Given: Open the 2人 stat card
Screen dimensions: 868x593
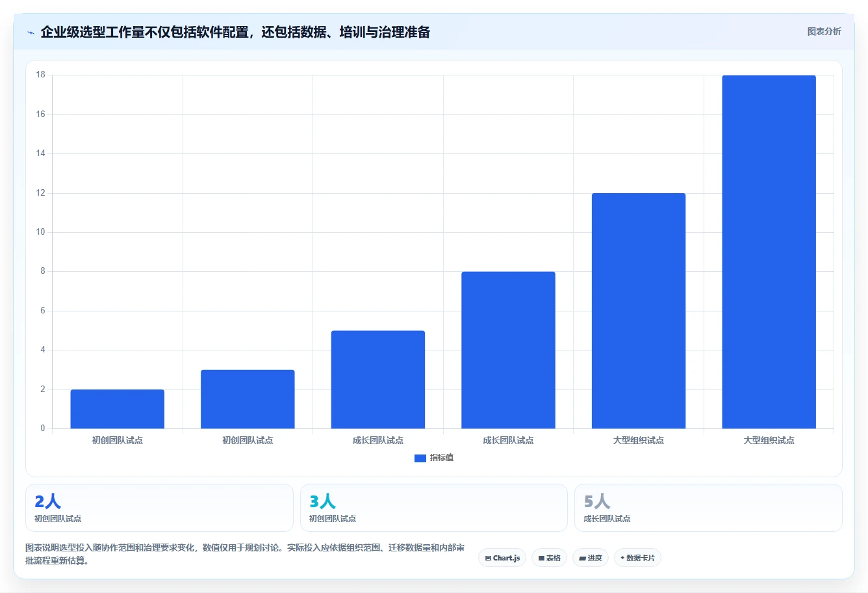Looking at the screenshot, I should pos(159,508).
